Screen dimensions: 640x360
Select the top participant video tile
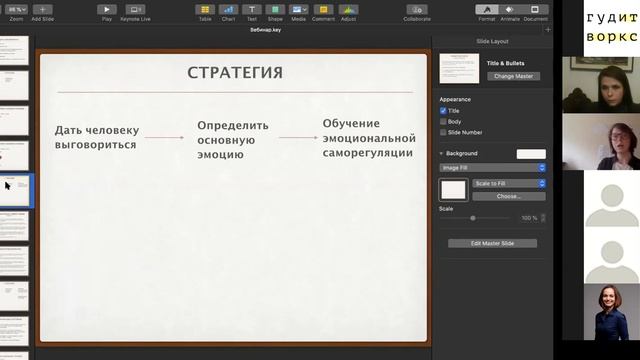pos(601,85)
